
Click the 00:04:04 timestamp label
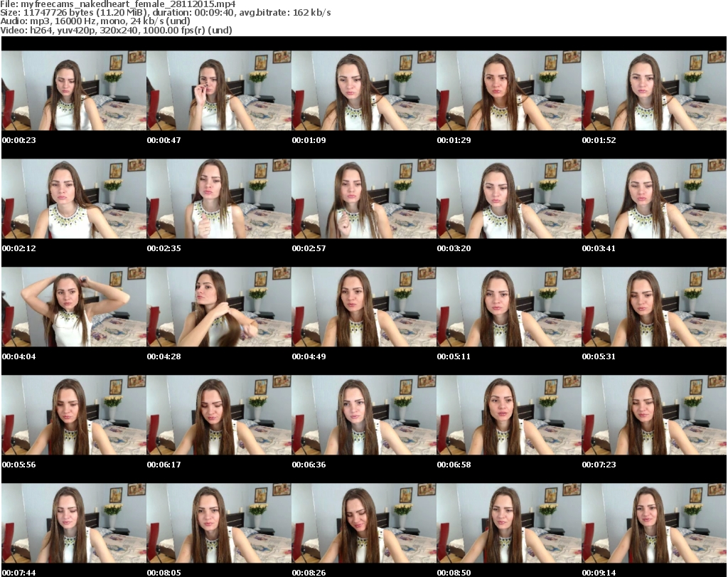click(x=19, y=356)
